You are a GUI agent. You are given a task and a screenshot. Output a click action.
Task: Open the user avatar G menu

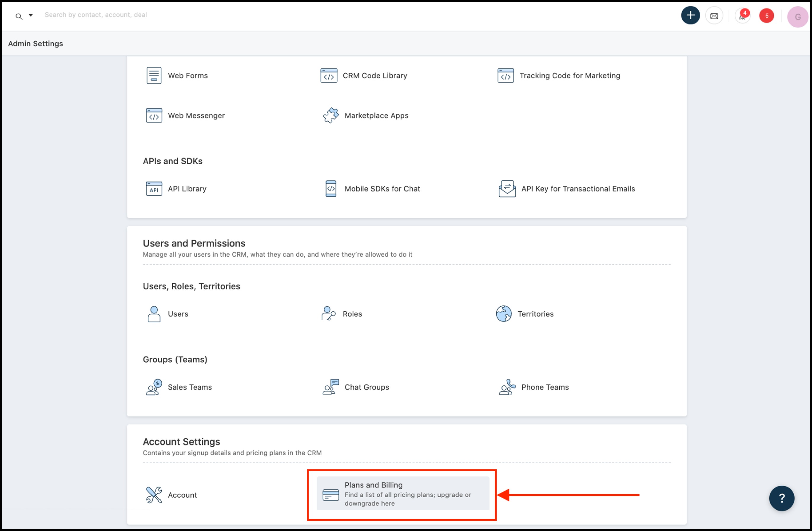click(x=797, y=16)
